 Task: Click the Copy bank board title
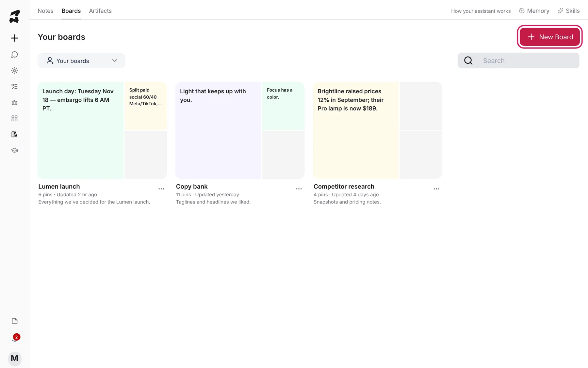(192, 186)
